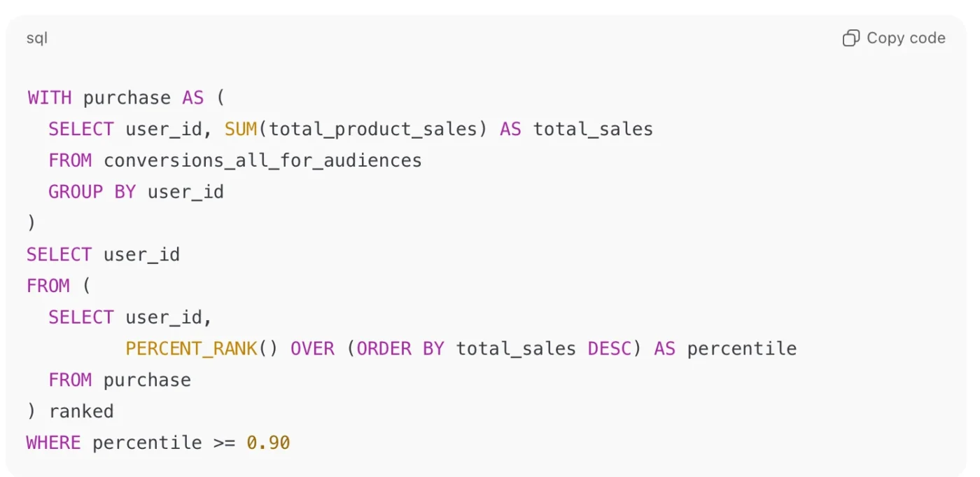Click the total_product_sales column argument
This screenshot has height=477, width=980.
[x=378, y=129]
